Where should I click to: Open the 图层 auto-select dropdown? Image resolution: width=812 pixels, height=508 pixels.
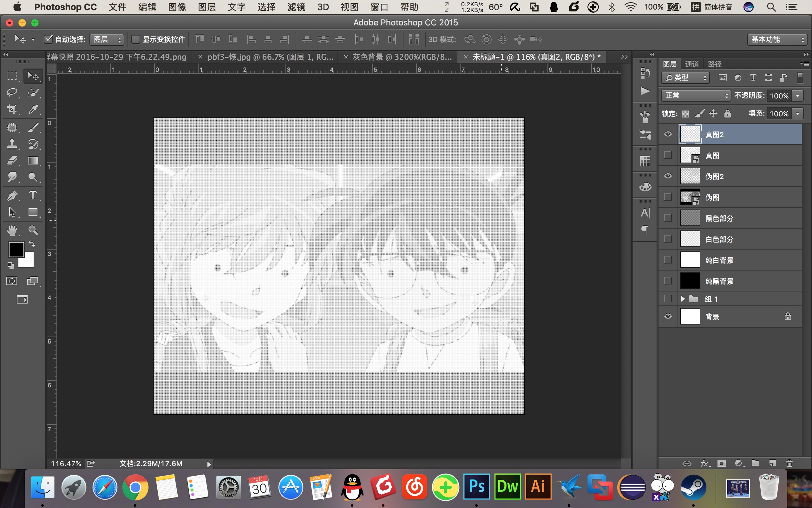107,39
